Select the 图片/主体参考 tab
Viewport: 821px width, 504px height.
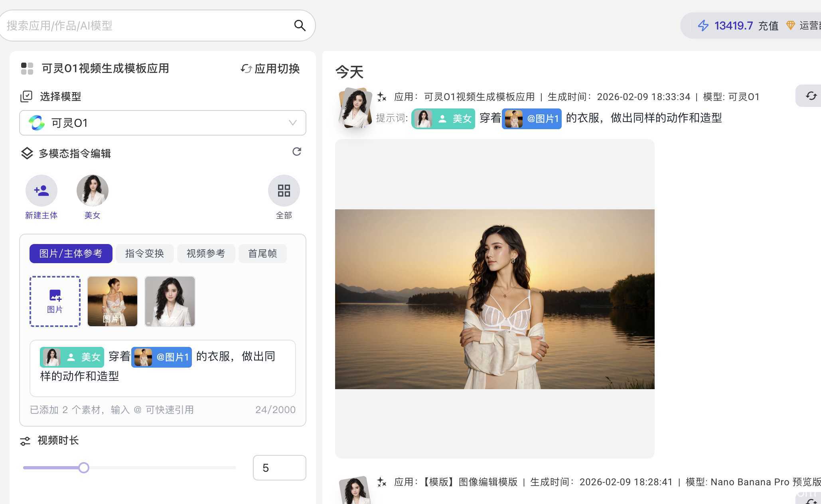[71, 254]
